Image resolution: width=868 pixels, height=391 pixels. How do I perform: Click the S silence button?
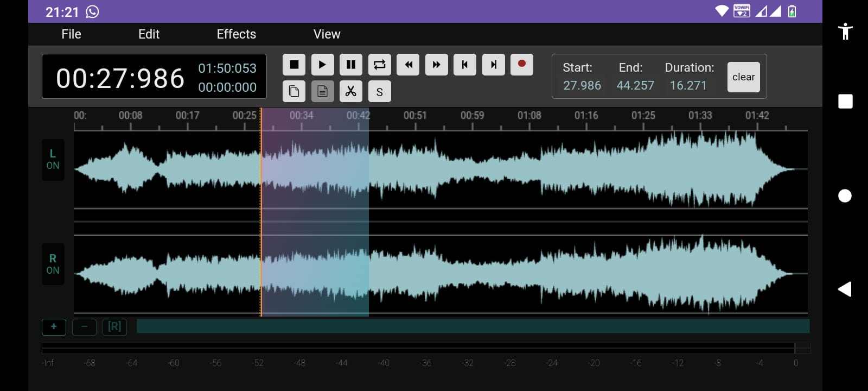380,92
